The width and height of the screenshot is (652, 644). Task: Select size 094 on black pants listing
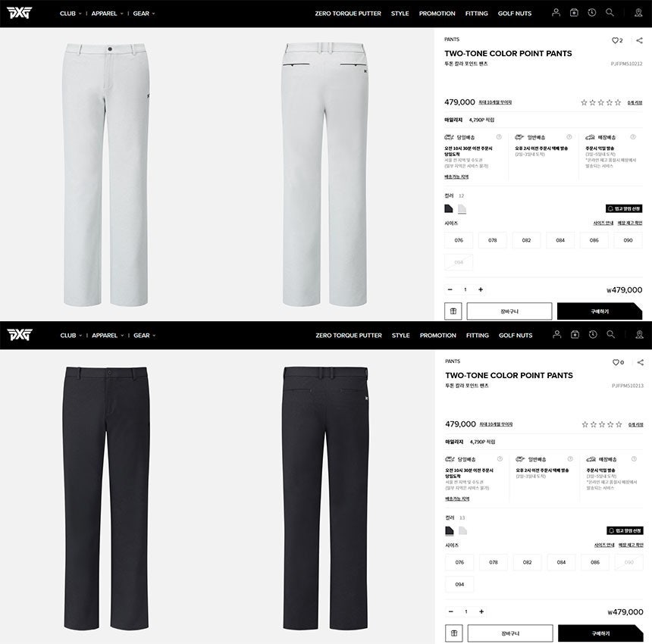(x=459, y=584)
